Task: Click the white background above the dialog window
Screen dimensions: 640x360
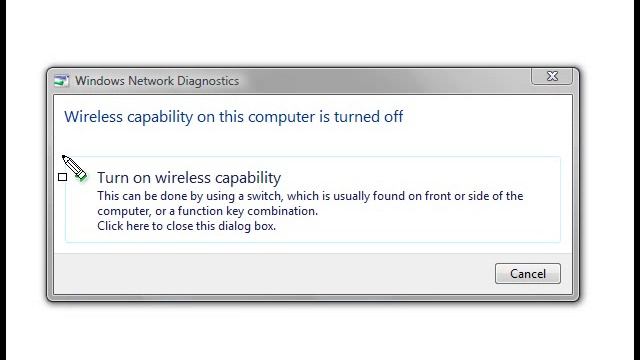Action: 320,33
